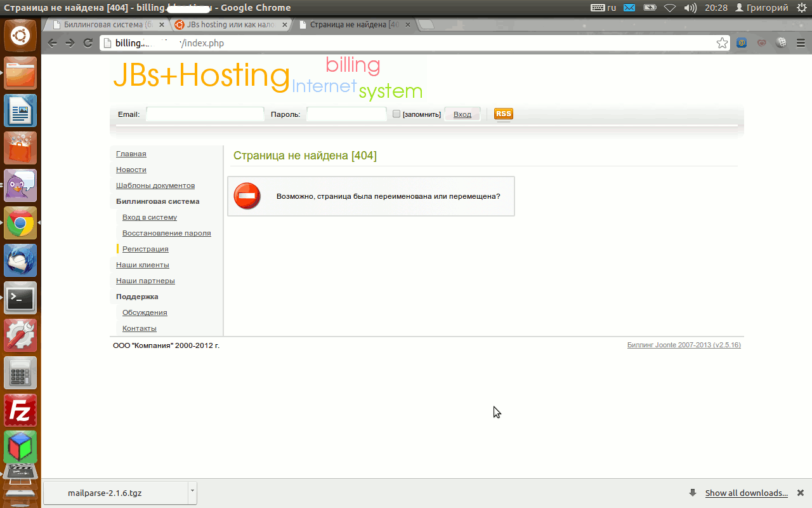Close the downloads bar with the X
The height and width of the screenshot is (508, 812).
tap(801, 493)
